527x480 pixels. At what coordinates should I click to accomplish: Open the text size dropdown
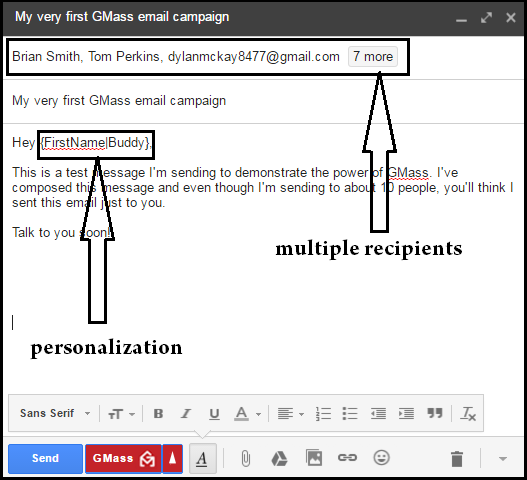pos(121,414)
